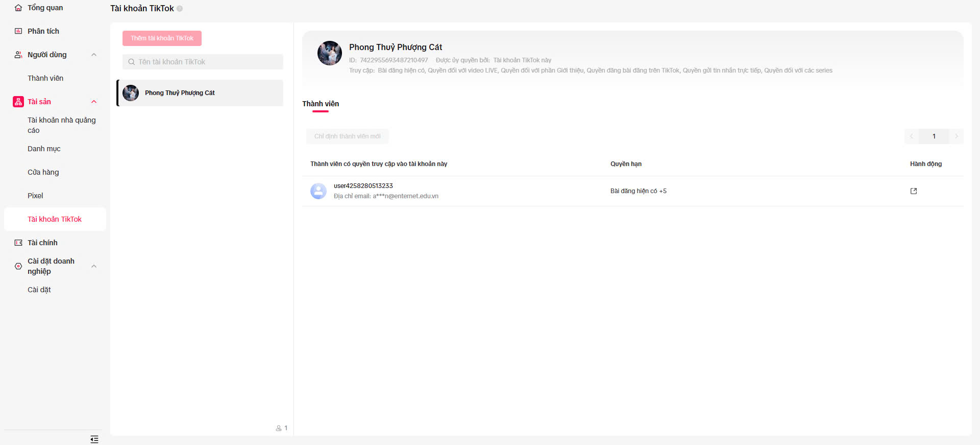Viewport: 980px width, 445px height.
Task: Click Chỉ định thành viên mới button
Action: point(348,136)
